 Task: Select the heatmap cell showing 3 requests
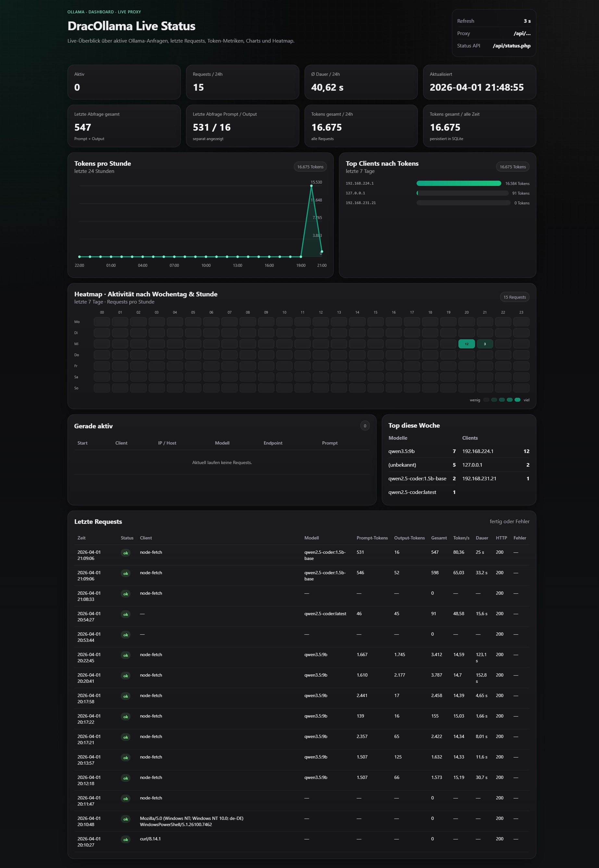click(484, 344)
